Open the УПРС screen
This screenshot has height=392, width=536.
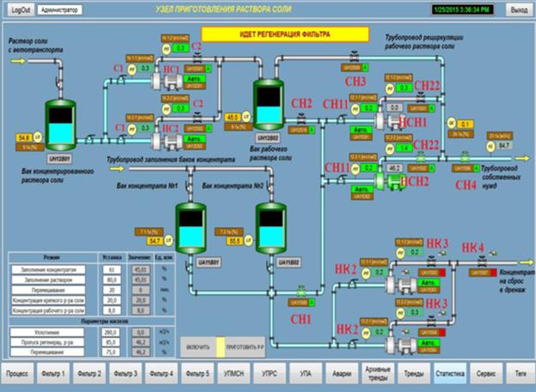[269, 374]
